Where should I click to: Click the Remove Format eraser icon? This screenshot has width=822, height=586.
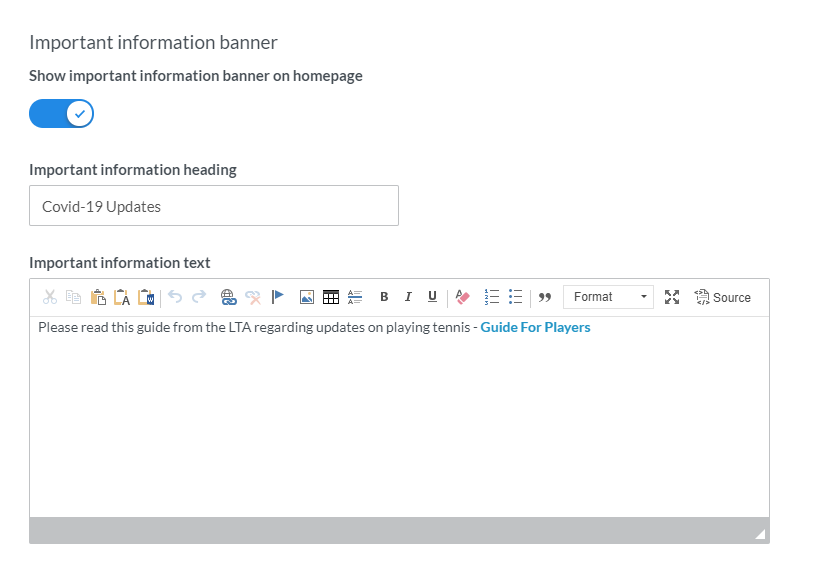pyautogui.click(x=462, y=297)
